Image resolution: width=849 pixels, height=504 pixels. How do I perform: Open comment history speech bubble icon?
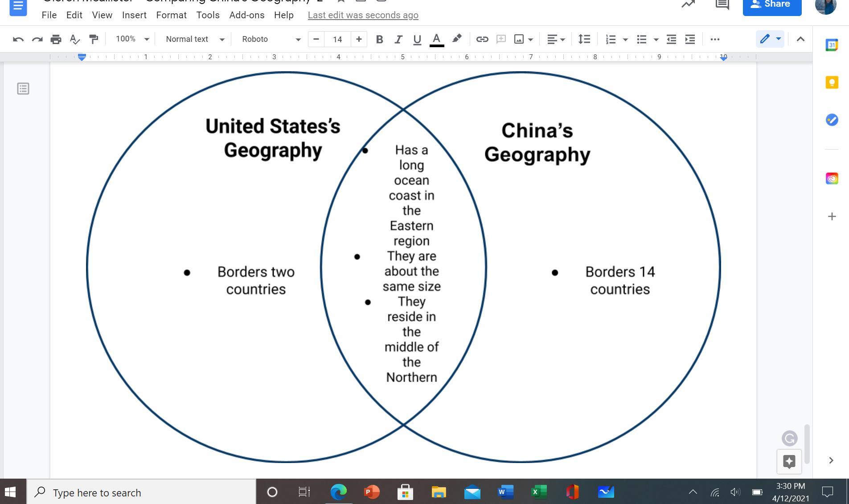pos(722,4)
